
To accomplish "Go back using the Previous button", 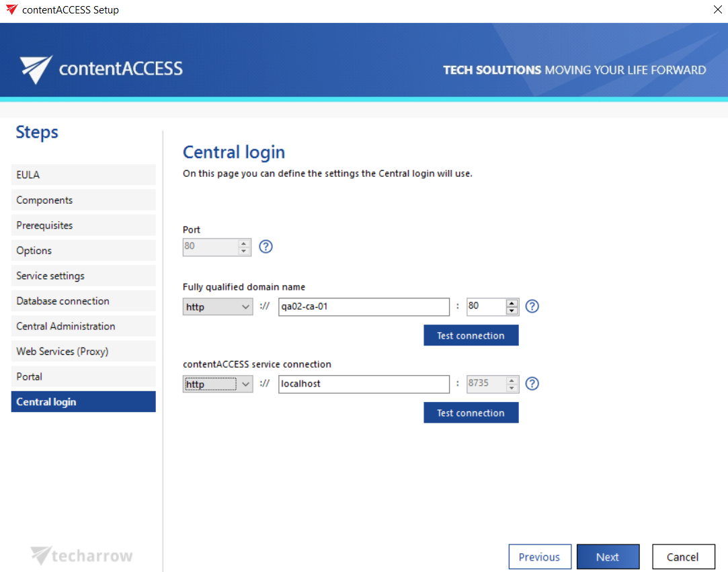I will pyautogui.click(x=540, y=557).
